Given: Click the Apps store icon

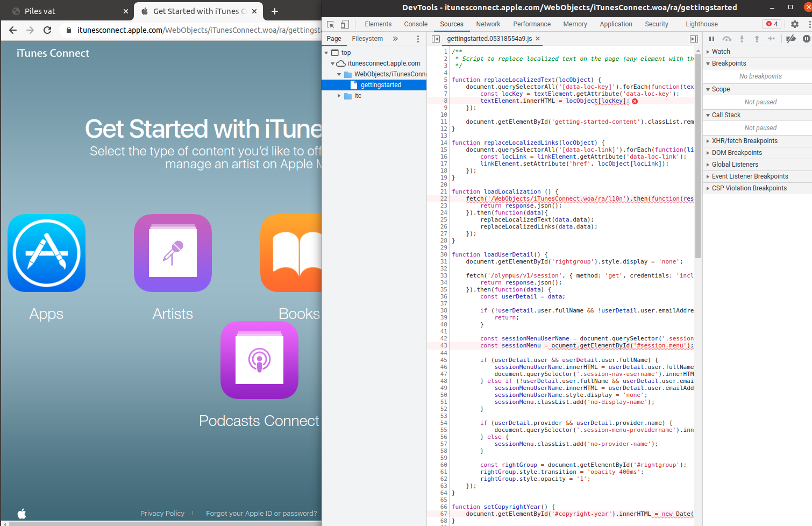Looking at the screenshot, I should tap(47, 253).
